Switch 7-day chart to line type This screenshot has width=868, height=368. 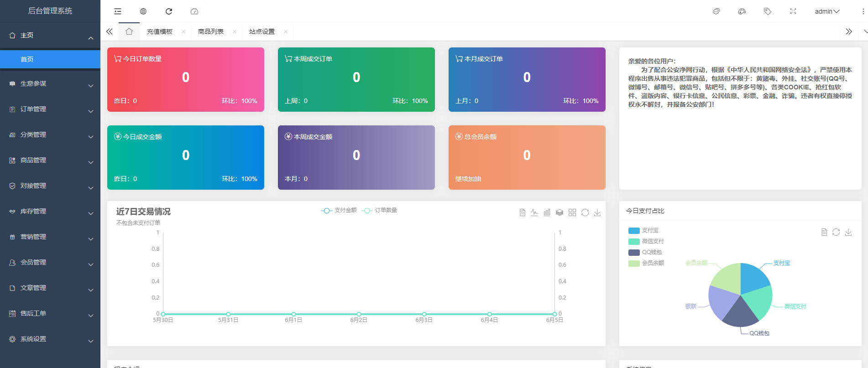tap(534, 213)
